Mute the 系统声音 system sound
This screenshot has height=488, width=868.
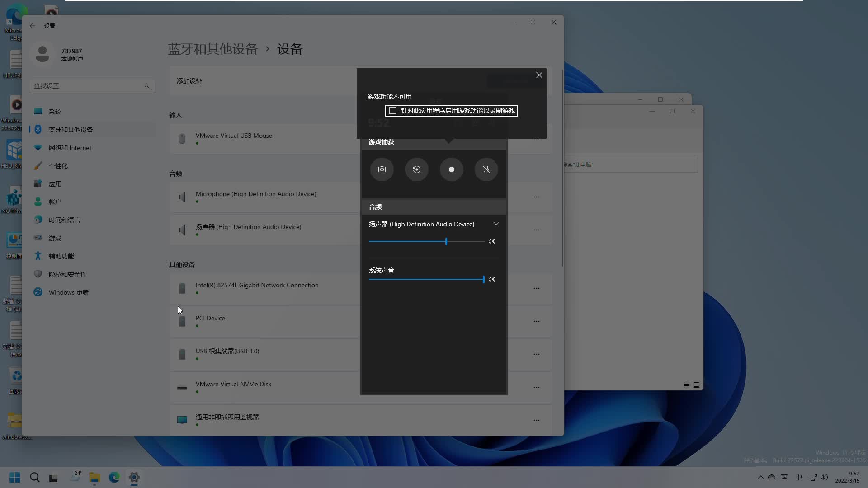tap(492, 279)
